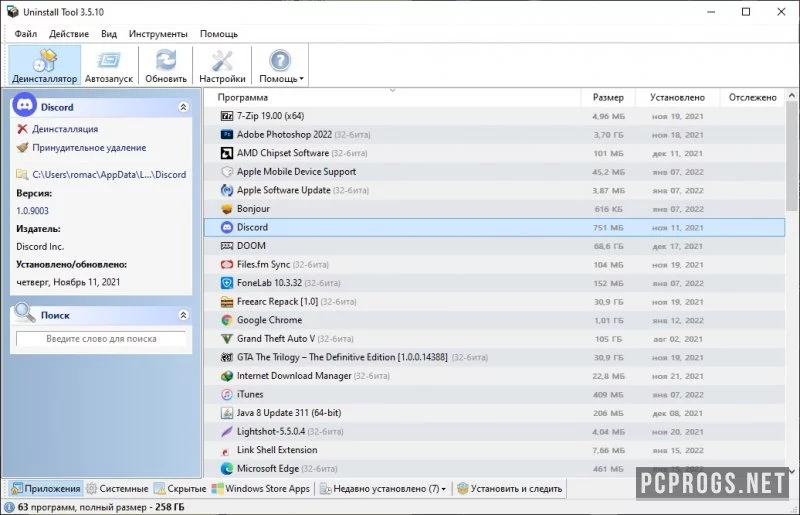Select the Apple Software Update icon
The height and width of the screenshot is (515, 800).
(x=227, y=190)
